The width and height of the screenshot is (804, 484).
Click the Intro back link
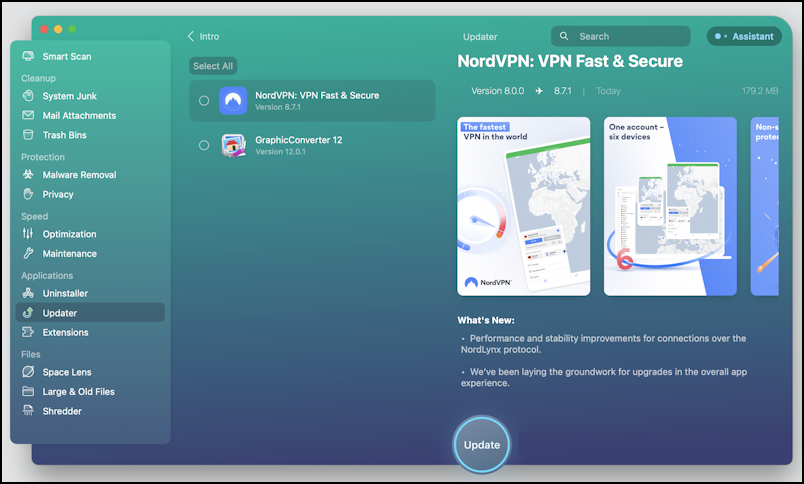[209, 36]
